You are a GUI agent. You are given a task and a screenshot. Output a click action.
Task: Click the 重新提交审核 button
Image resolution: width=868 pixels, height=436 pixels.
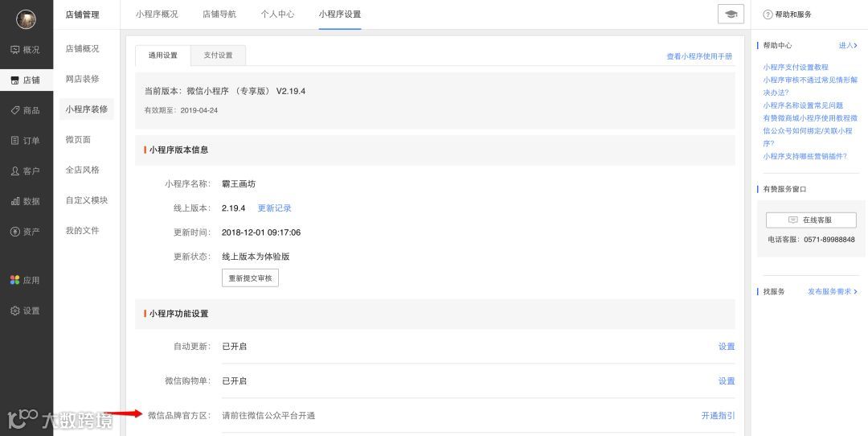coord(250,278)
